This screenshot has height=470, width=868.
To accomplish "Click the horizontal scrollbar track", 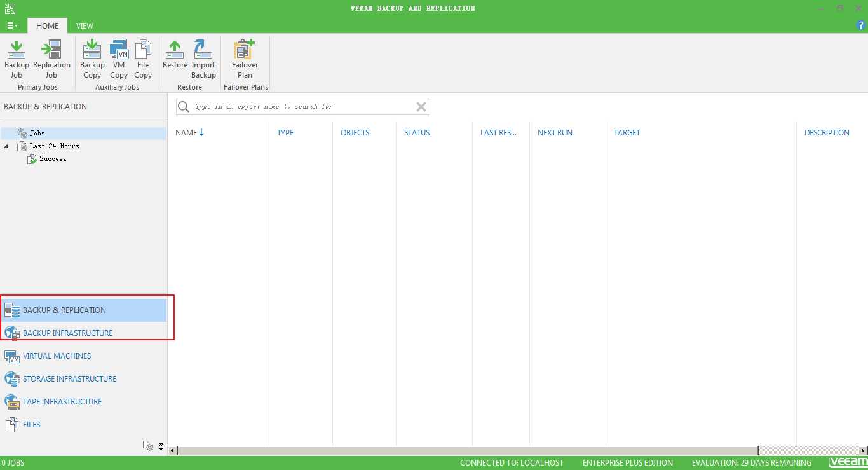I will [807, 450].
